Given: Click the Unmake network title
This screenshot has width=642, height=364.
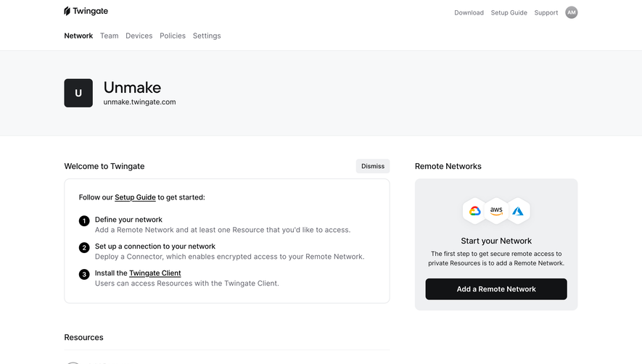Looking at the screenshot, I should click(x=132, y=88).
